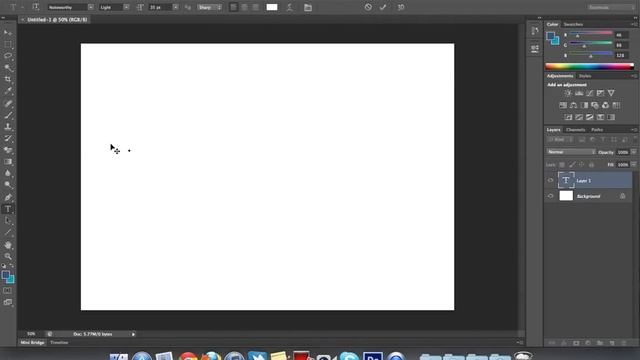Open the layer blend mode Normal dropdown
640x360 pixels.
[571, 152]
